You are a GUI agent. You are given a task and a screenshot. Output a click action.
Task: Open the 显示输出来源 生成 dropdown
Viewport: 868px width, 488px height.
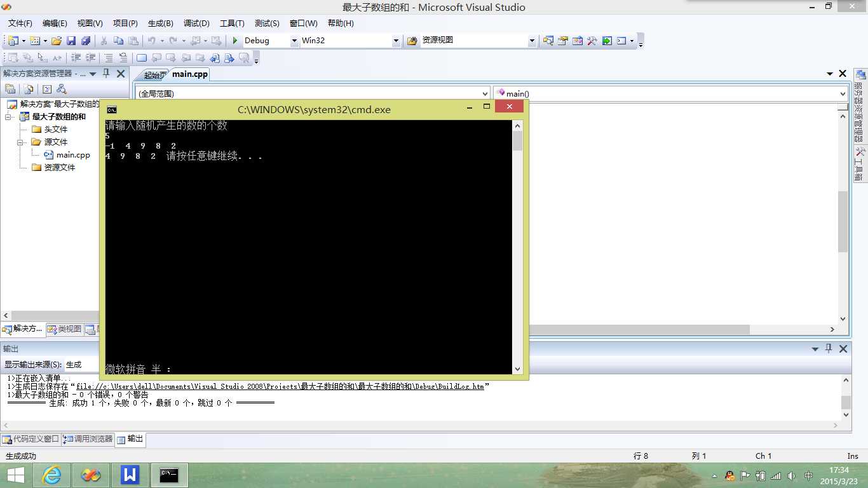[81, 365]
